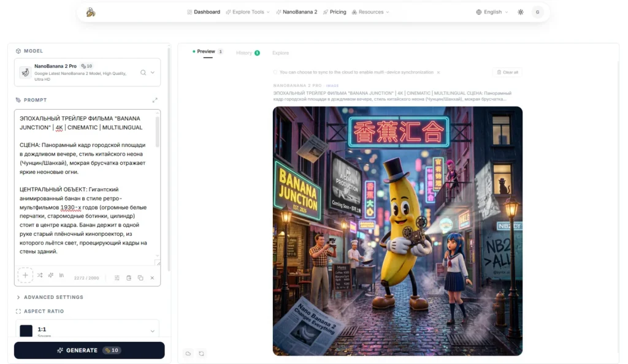
Task: Dismiss the cloud sync notification
Action: (x=439, y=72)
